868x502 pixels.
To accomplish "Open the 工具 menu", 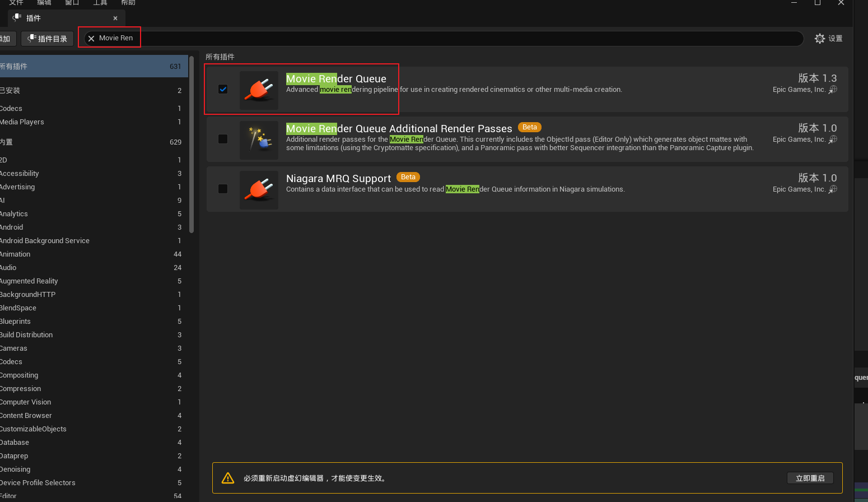I will tap(100, 3).
